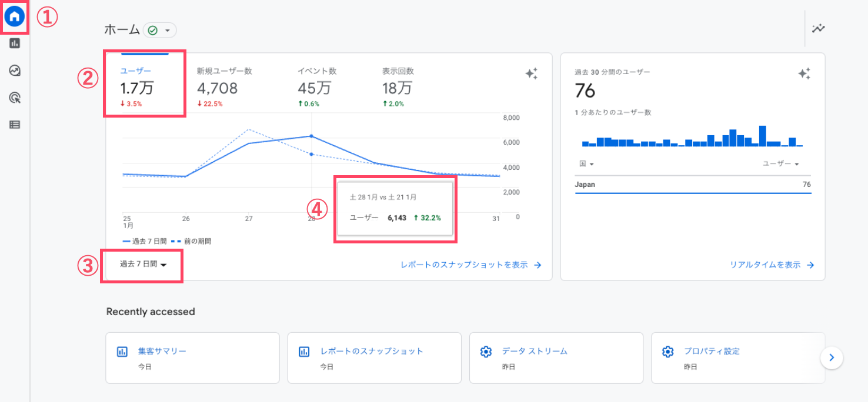Click the gear icon on データ ストリーム card
The image size is (868, 408).
click(486, 352)
